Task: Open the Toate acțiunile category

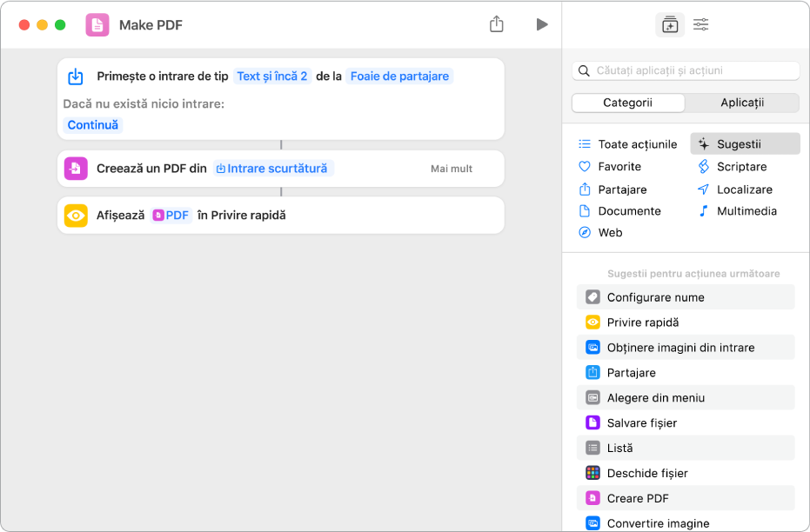Action: click(x=637, y=144)
